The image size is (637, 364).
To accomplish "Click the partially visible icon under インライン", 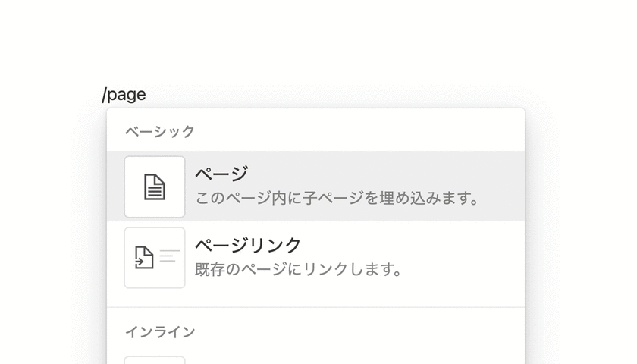I will tap(155, 360).
